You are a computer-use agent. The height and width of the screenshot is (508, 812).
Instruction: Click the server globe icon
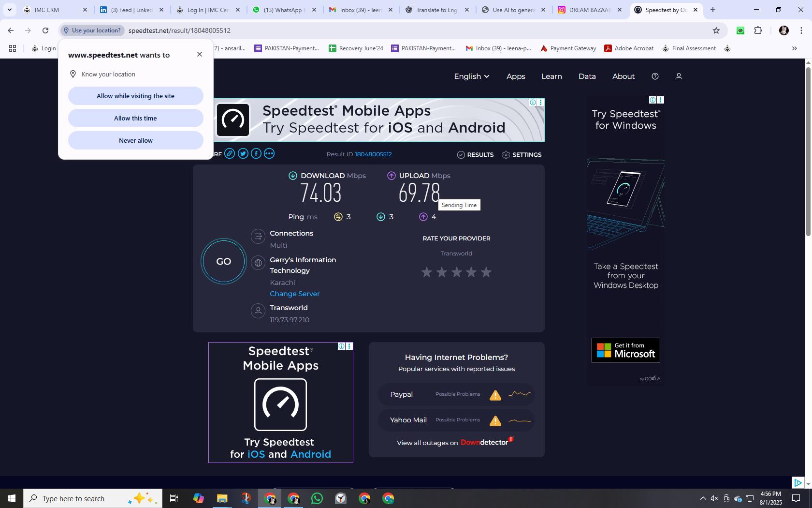(x=258, y=263)
